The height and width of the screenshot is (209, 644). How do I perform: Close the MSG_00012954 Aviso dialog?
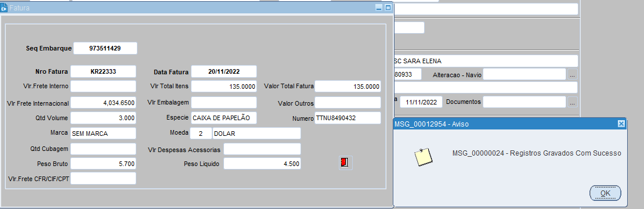tap(621, 124)
